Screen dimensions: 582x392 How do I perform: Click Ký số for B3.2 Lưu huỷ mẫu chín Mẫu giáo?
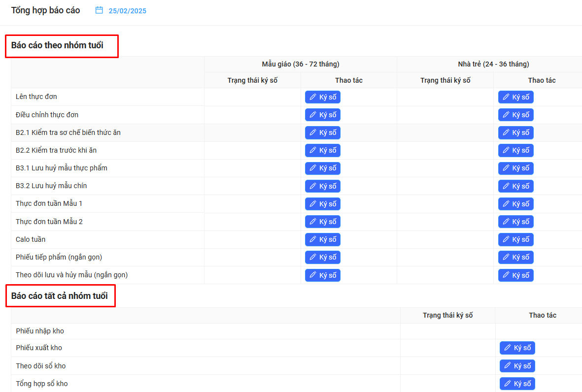coord(322,186)
